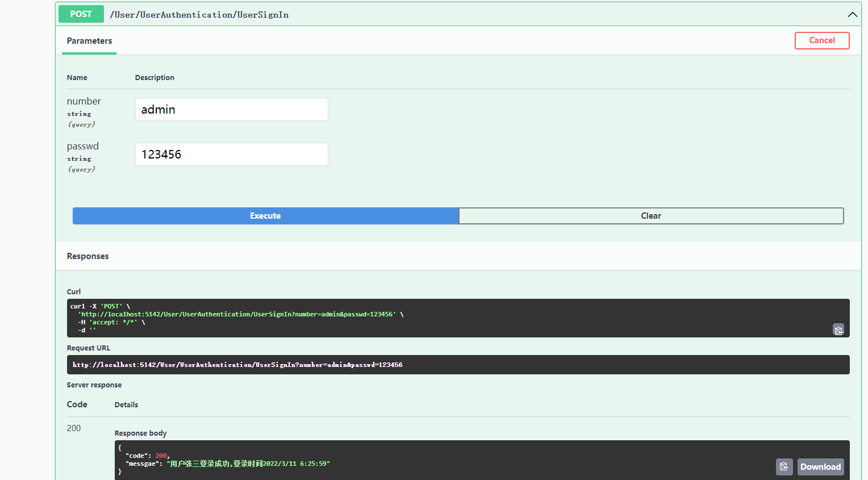
Task: Click the endpoint path /User/UserAuthentication/UserSignIn
Action: 199,14
